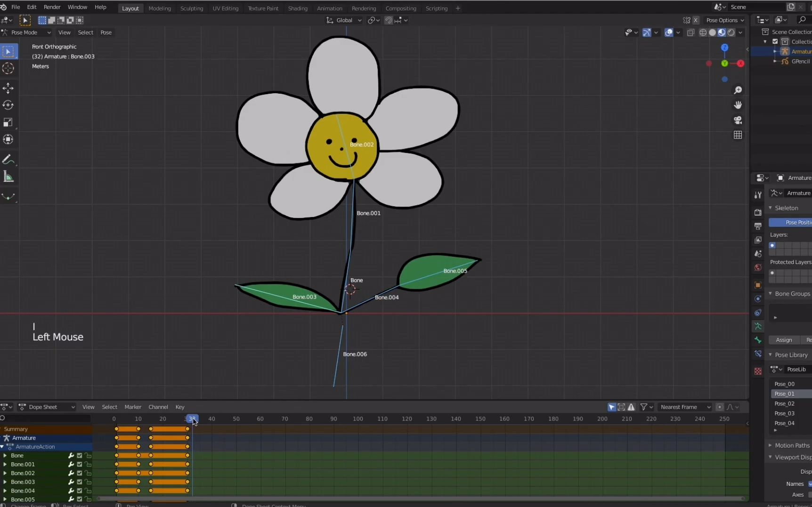Viewport: 812px width, 507px height.
Task: Expand the Motion Paths panel
Action: [x=792, y=445]
